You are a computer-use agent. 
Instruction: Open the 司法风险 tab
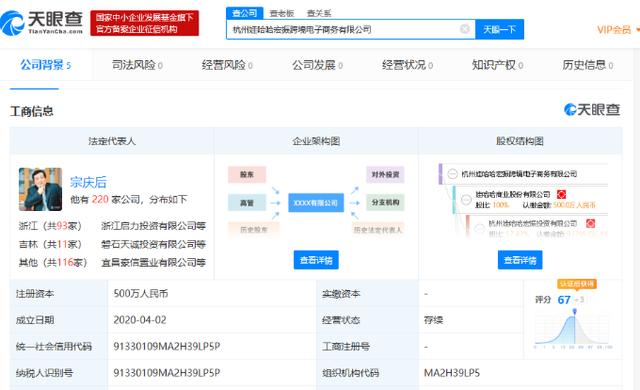(x=137, y=65)
